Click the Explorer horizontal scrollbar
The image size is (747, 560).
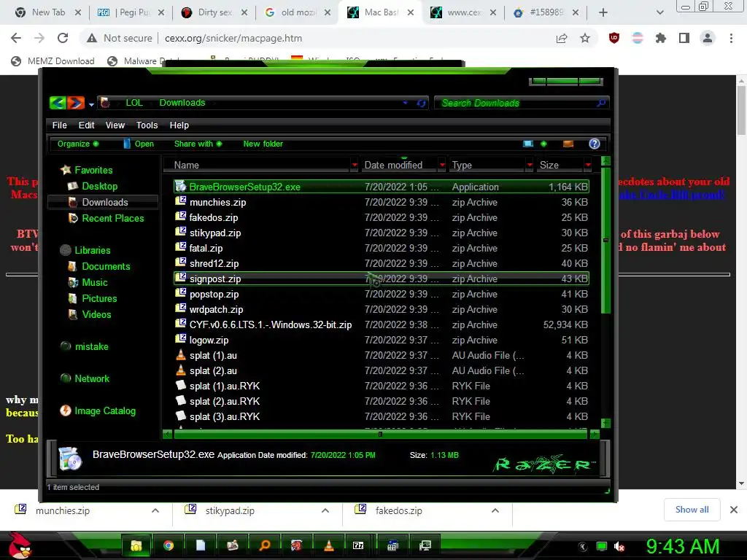point(380,435)
